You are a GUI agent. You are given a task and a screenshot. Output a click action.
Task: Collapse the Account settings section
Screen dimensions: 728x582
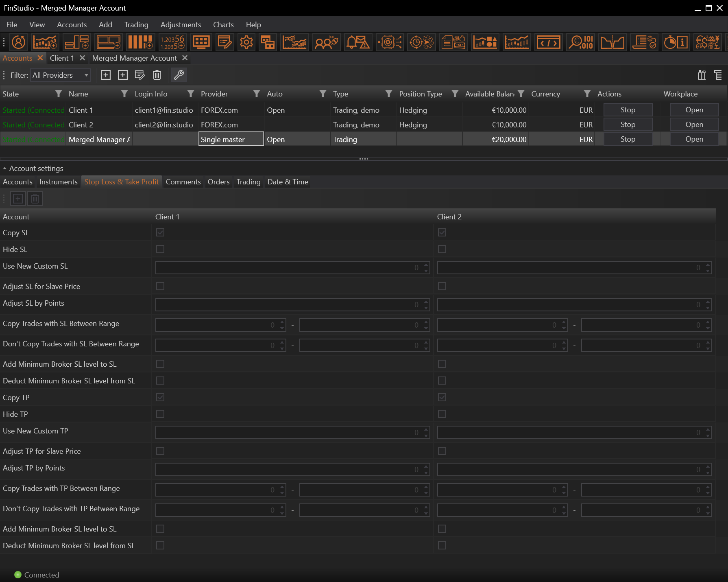pos(5,168)
